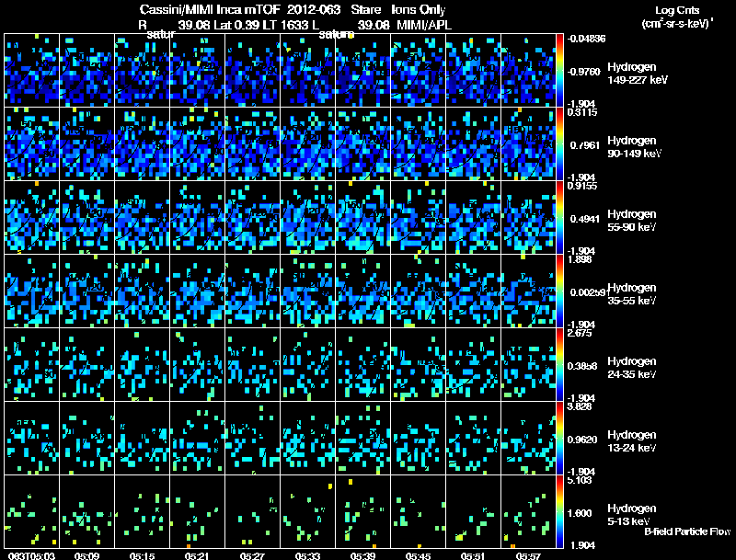The image size is (736, 560).
Task: Click the B-field Particle Flow label
Action: (x=687, y=531)
